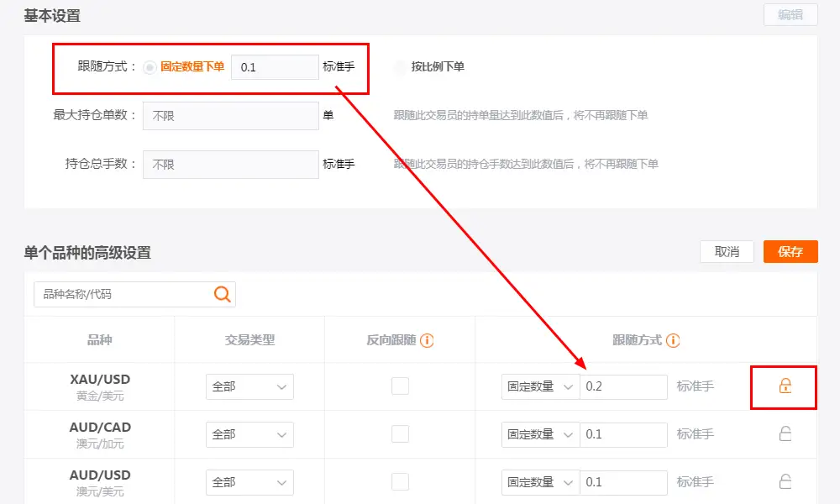Click the 持仓总手数 input field
This screenshot has width=840, height=504.
click(231, 165)
